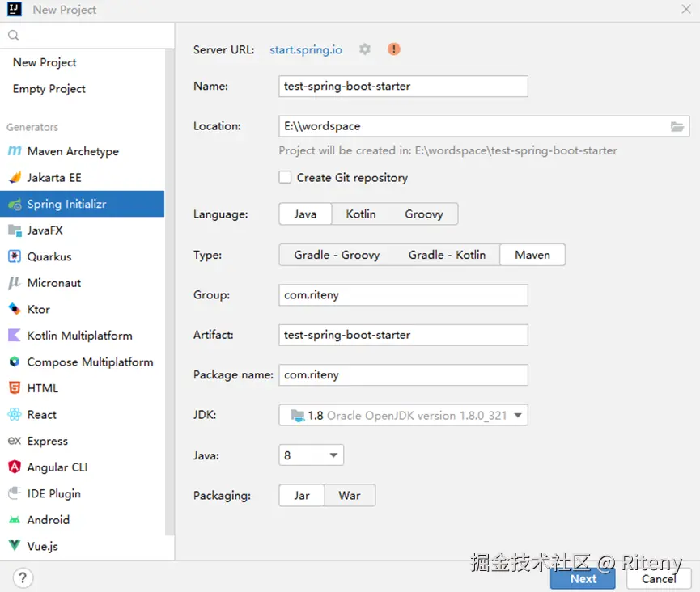The height and width of the screenshot is (592, 700).
Task: Click the IDE Plugin plug icon
Action: tap(15, 493)
